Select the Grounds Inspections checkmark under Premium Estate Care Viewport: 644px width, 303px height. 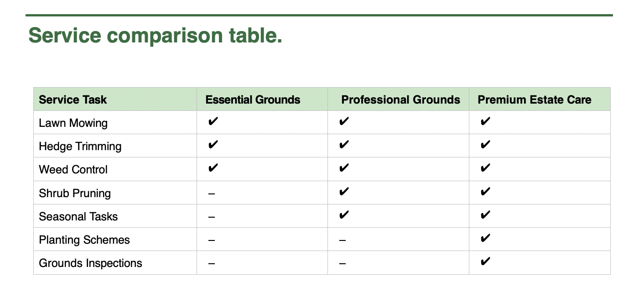(x=486, y=261)
